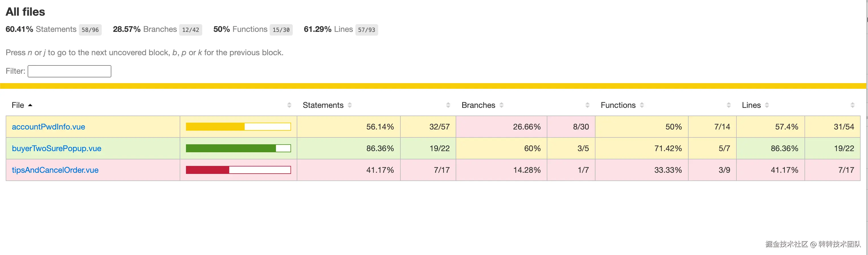Click the sort icon beside Functions header
Screen dimensions: 868x255
(642, 105)
